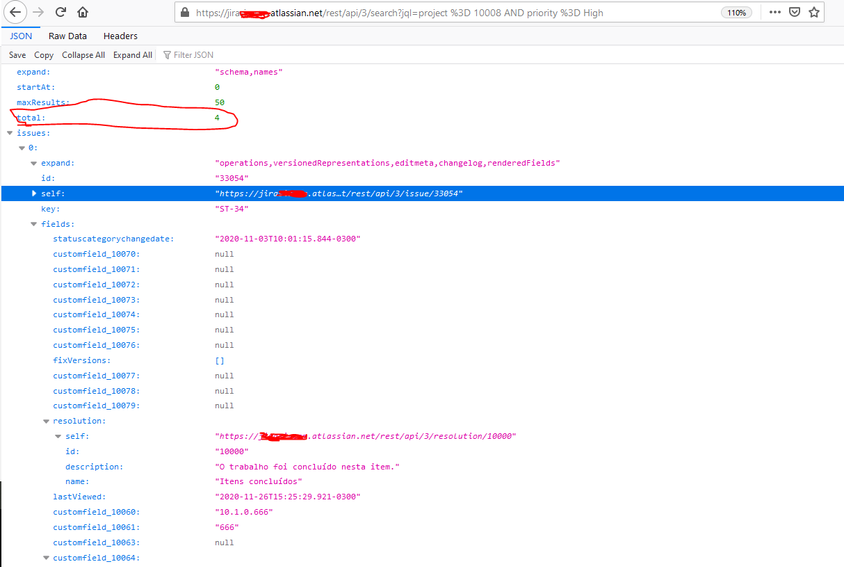The width and height of the screenshot is (844, 567).
Task: Click the id value "33054"
Action: tap(231, 178)
